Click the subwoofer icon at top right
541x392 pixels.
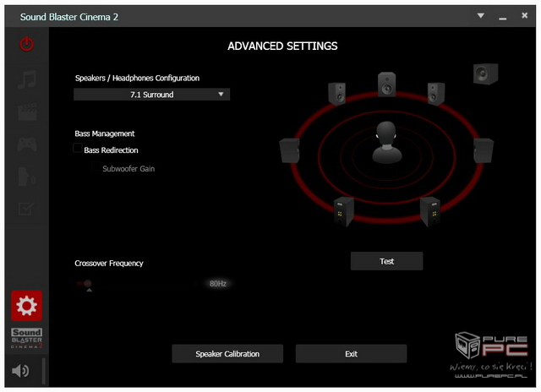point(485,73)
